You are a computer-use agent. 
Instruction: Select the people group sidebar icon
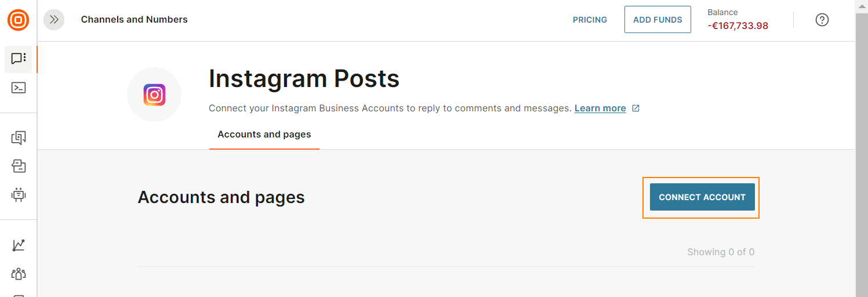(19, 273)
